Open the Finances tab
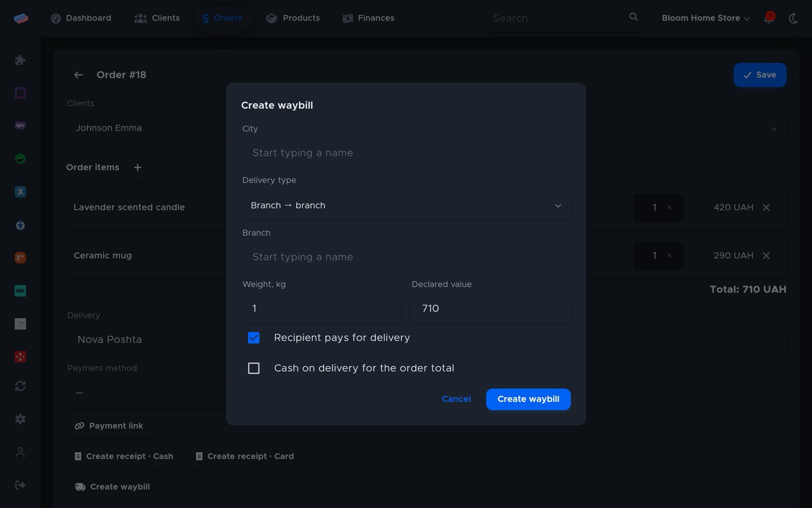 pos(369,18)
